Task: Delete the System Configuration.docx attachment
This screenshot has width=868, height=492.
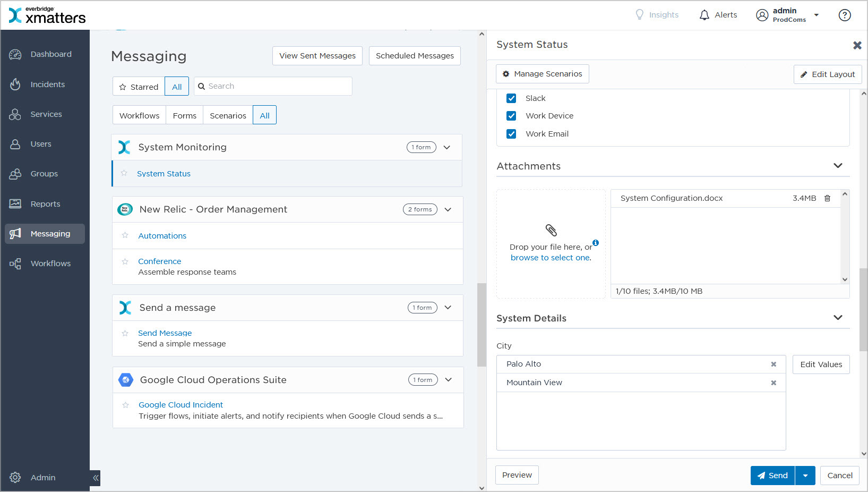Action: (x=827, y=198)
